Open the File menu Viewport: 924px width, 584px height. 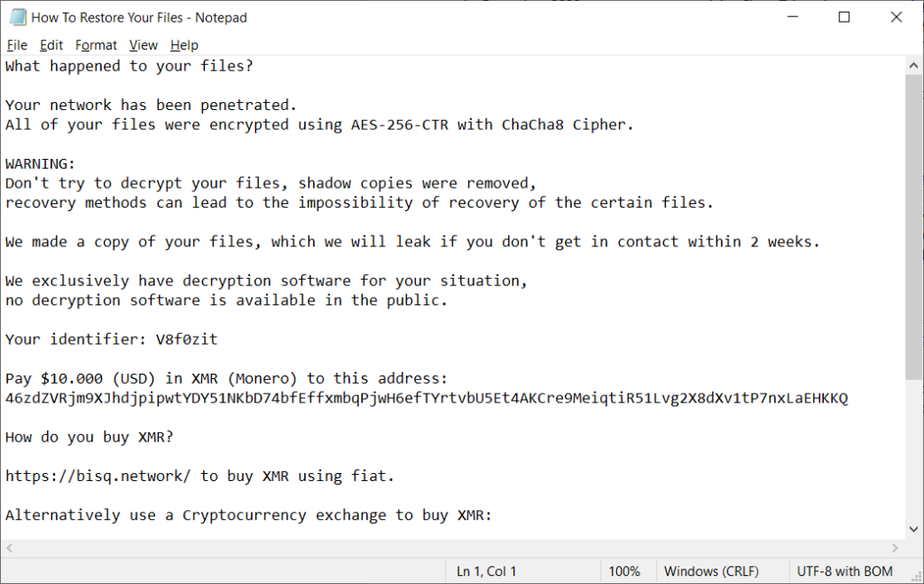[17, 45]
